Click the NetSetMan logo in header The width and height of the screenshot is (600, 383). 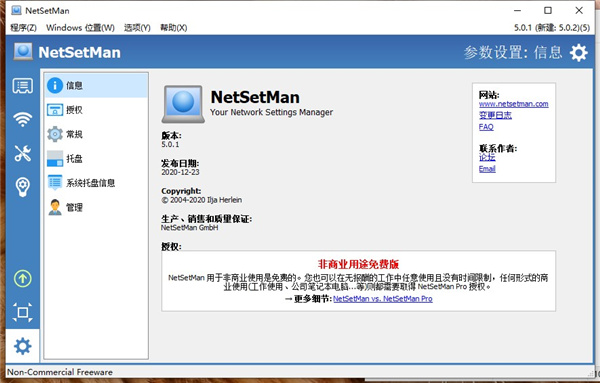tap(23, 52)
